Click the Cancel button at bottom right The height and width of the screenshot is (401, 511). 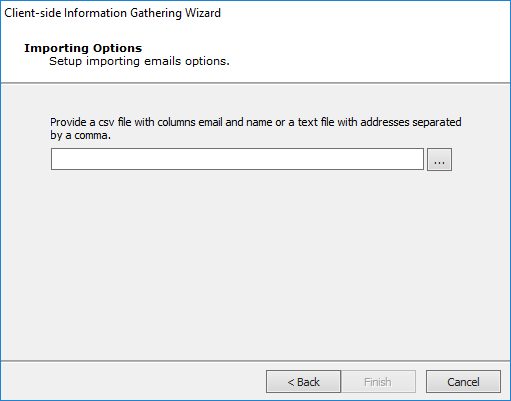463,382
